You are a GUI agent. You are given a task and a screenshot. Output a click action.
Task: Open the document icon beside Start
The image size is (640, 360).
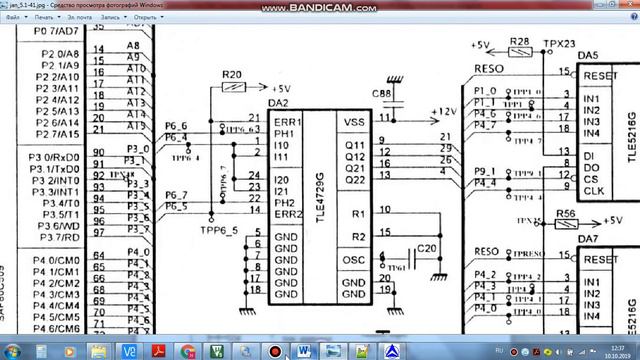(41, 351)
